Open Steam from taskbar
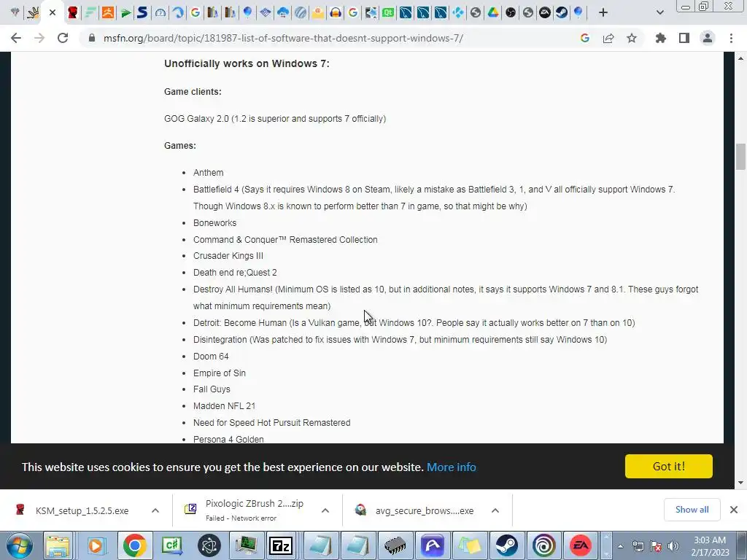This screenshot has height=560, width=747. 506,545
